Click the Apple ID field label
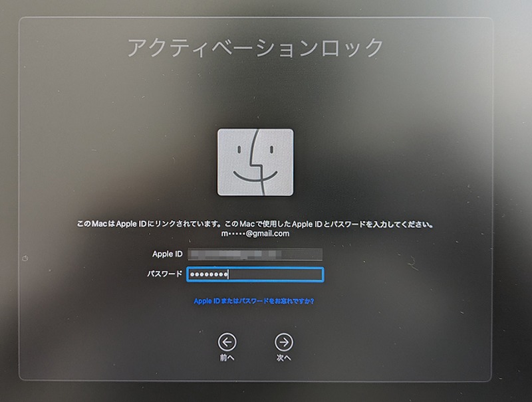The width and height of the screenshot is (532, 402). [x=168, y=254]
